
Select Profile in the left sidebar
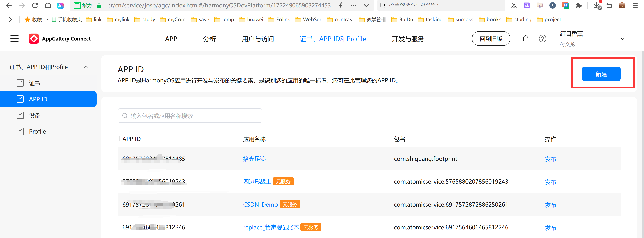37,131
